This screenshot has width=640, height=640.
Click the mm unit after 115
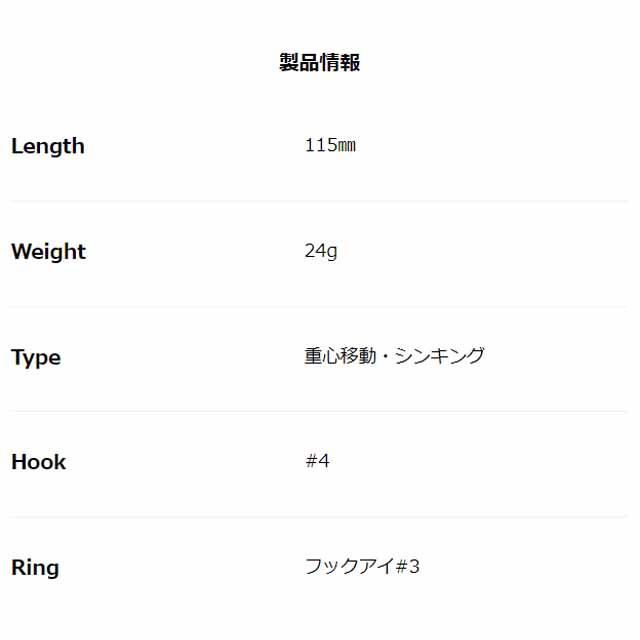pyautogui.click(x=347, y=146)
